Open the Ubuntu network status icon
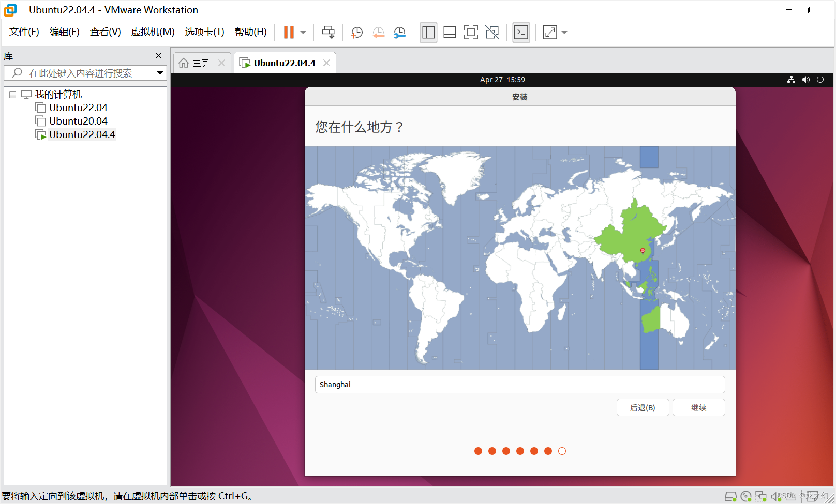The height and width of the screenshot is (504, 836). 791,80
